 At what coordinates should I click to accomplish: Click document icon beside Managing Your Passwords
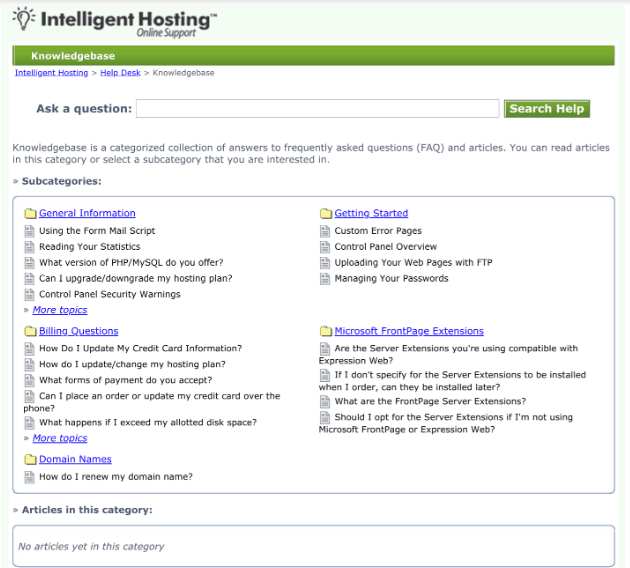tap(325, 278)
